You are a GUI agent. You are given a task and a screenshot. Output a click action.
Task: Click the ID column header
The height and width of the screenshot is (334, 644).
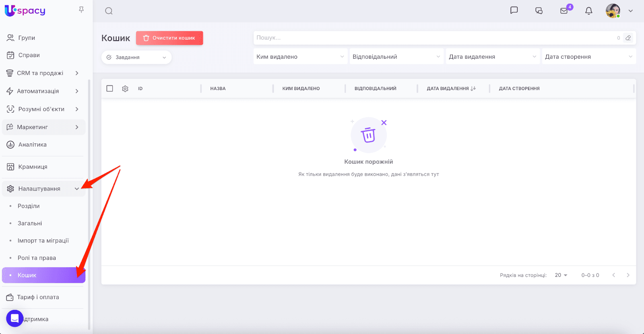pos(140,88)
